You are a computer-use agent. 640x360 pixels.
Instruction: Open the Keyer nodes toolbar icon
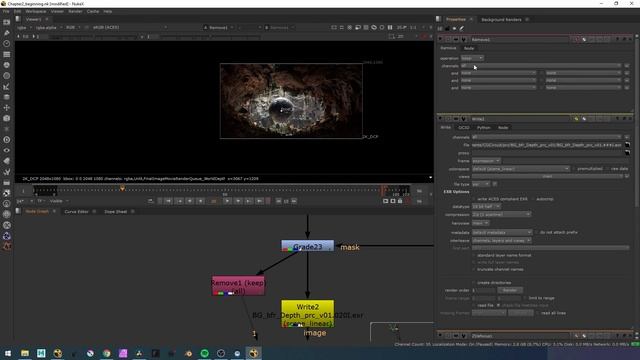pos(7,87)
